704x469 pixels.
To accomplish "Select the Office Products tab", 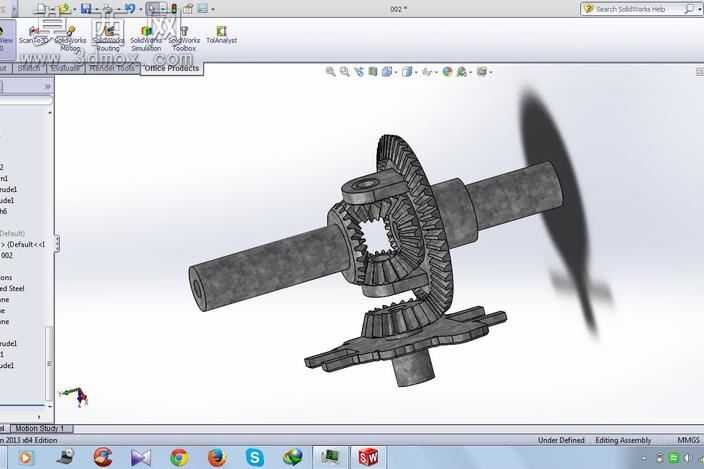I will click(172, 68).
